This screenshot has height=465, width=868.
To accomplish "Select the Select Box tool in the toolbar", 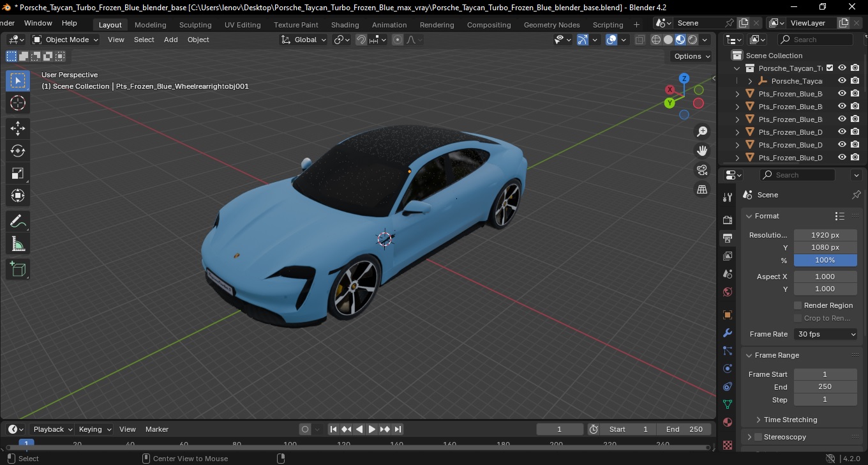I will pos(18,80).
